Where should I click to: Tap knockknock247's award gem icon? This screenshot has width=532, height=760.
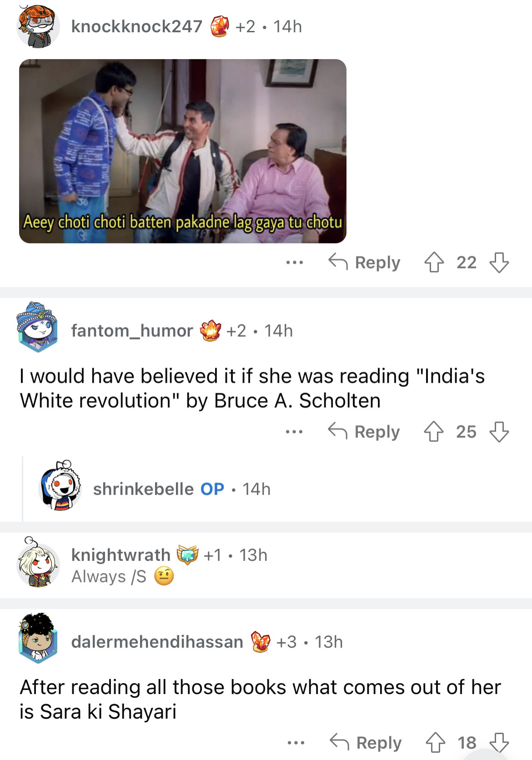click(220, 26)
